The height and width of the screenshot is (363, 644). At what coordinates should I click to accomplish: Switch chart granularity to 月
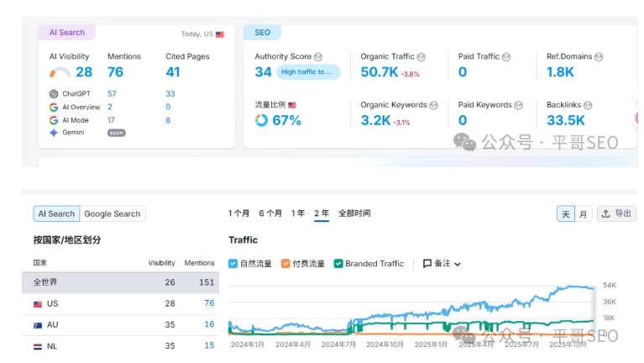[584, 214]
